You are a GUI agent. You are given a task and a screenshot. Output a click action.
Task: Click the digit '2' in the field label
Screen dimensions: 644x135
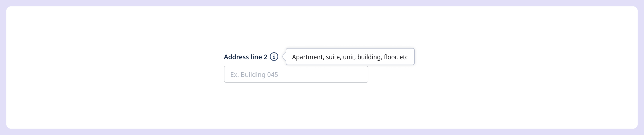pos(265,57)
